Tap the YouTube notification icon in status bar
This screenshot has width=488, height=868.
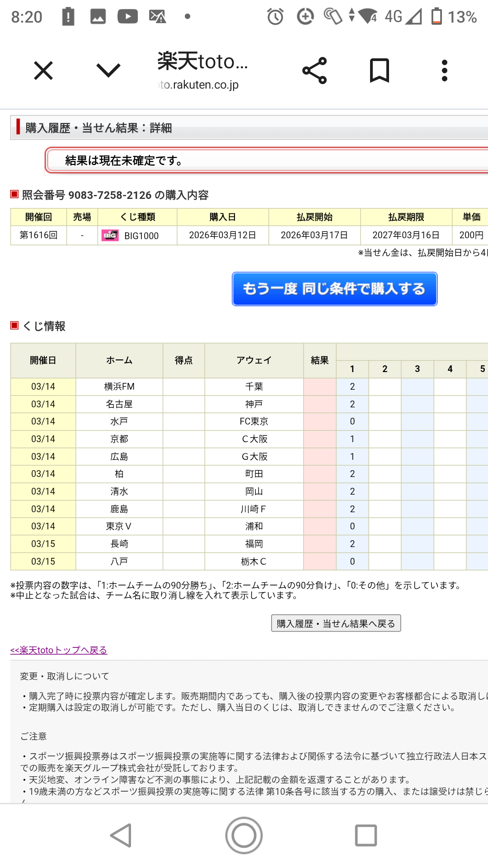pos(127,17)
